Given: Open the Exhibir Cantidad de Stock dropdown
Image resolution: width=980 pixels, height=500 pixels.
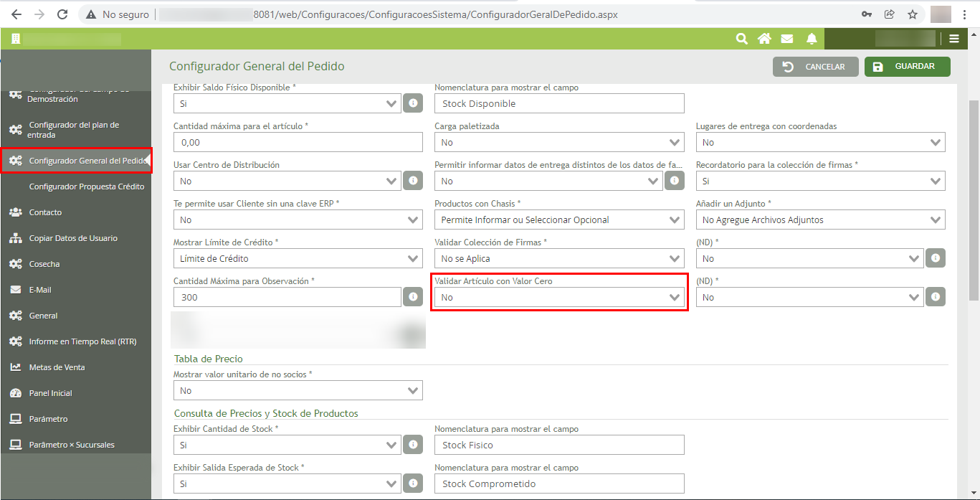Looking at the screenshot, I should tap(287, 445).
